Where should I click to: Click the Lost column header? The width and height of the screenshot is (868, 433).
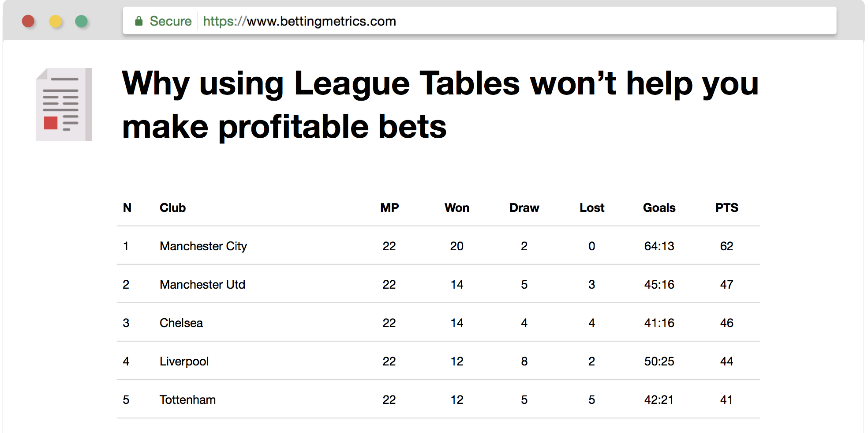[591, 207]
